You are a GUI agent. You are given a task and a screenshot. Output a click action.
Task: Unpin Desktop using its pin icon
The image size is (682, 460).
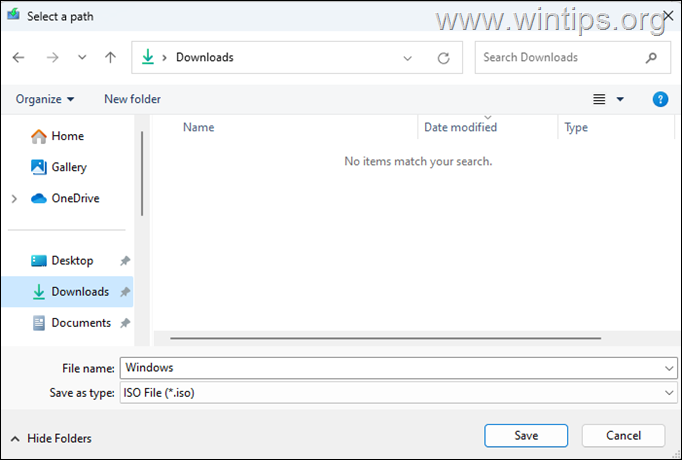pyautogui.click(x=125, y=260)
